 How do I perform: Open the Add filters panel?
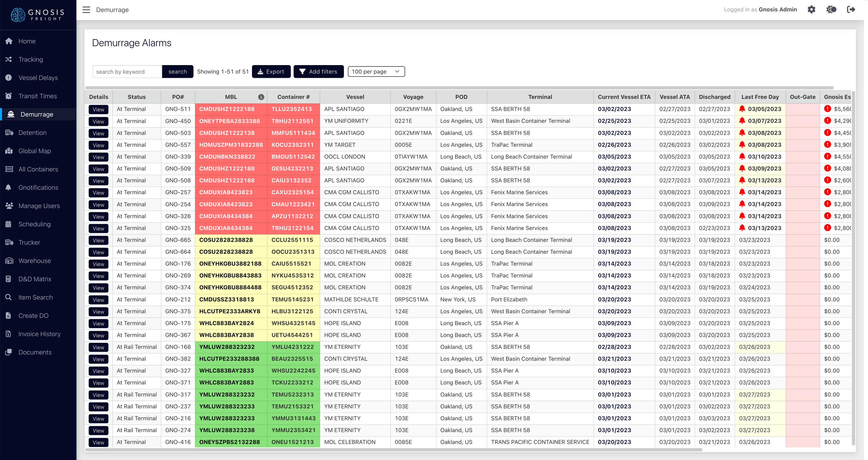coord(318,71)
